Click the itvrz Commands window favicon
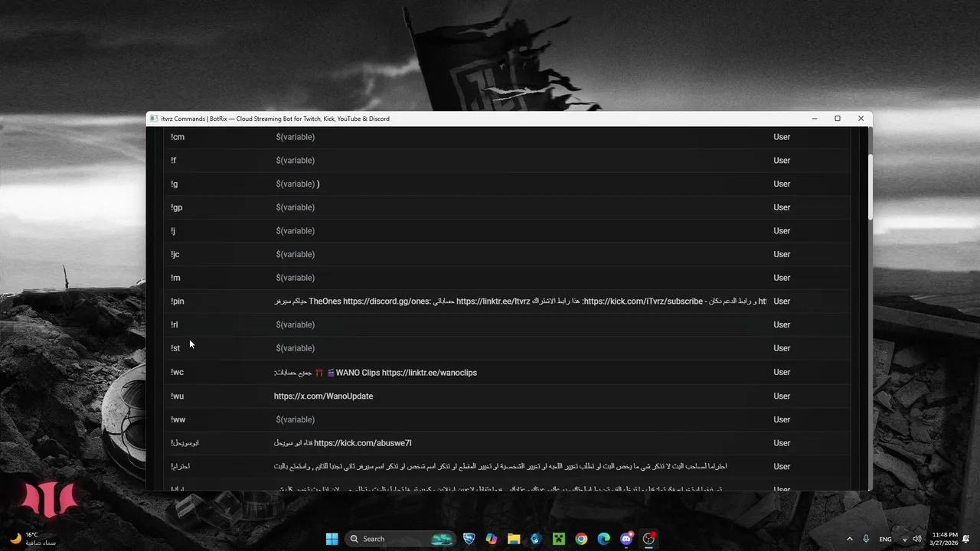 click(x=154, y=119)
